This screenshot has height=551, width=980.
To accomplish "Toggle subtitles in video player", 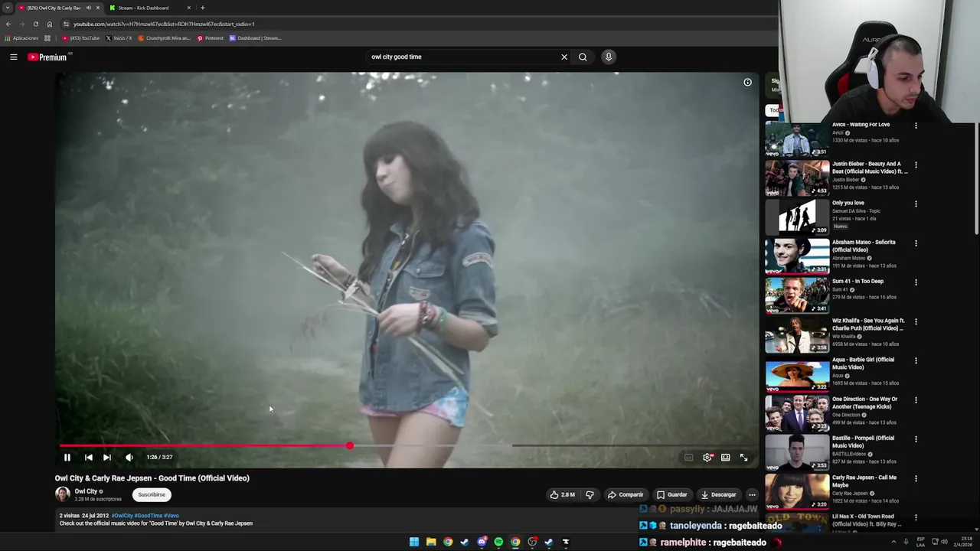I will pos(688,457).
